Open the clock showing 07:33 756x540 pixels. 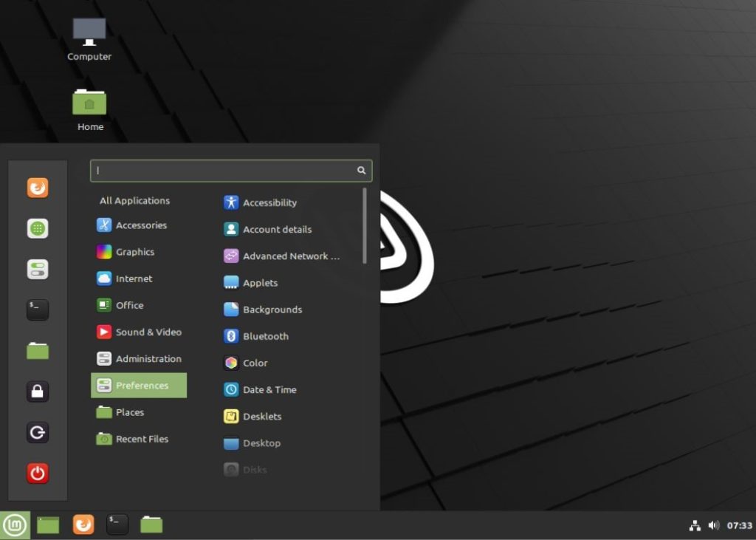[740, 525]
